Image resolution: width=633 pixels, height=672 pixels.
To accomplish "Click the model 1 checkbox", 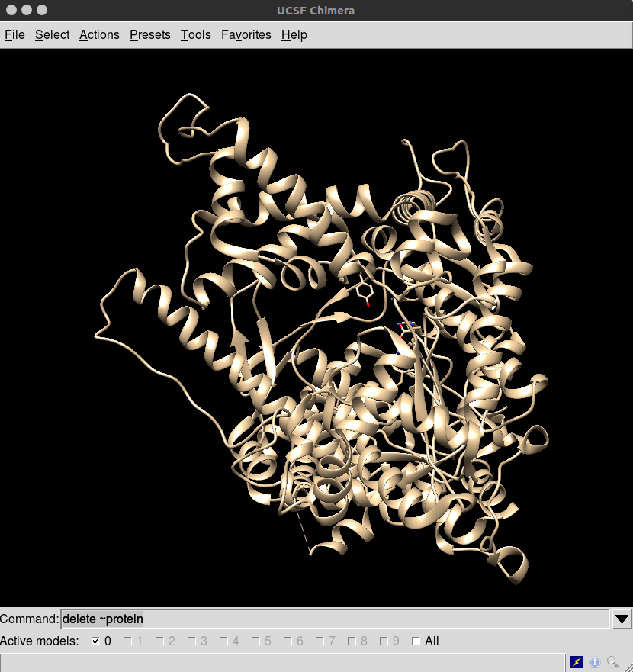I will pos(127,641).
